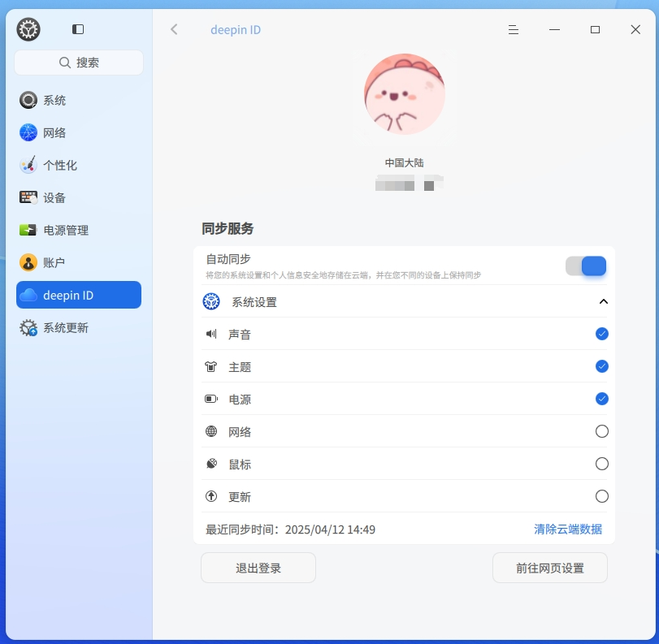Image resolution: width=659 pixels, height=644 pixels.
Task: Click the Network globe icon in sidebar
Action: (x=28, y=132)
